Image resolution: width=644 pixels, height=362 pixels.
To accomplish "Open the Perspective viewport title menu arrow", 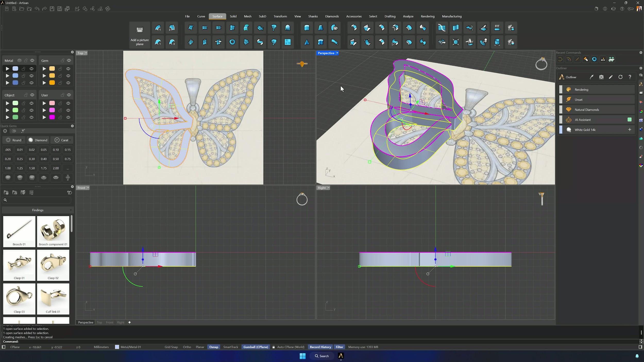I will pos(337,53).
